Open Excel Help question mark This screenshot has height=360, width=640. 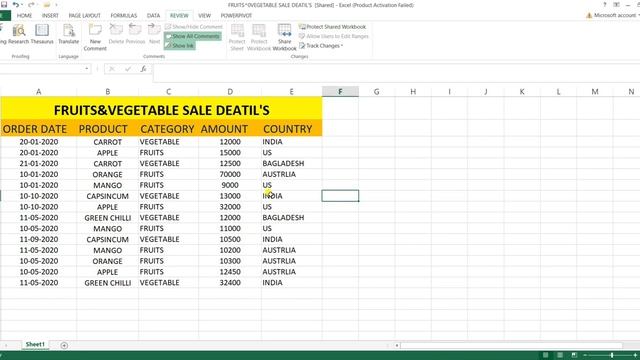[x=604, y=5]
